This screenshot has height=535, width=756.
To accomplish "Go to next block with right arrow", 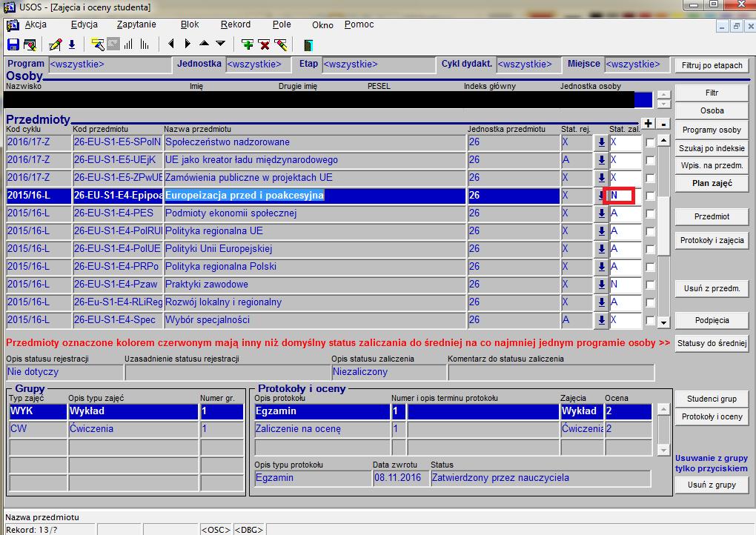I will [187, 44].
